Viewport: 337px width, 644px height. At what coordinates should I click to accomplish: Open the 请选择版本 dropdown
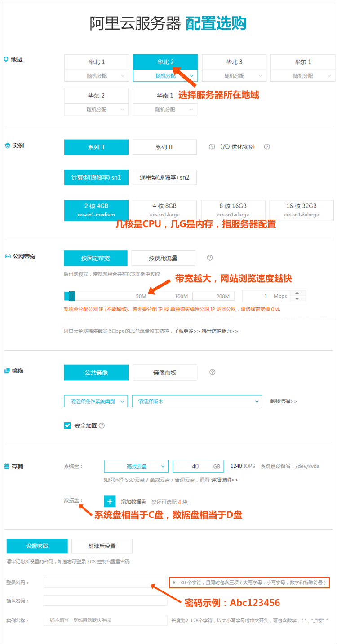(197, 401)
